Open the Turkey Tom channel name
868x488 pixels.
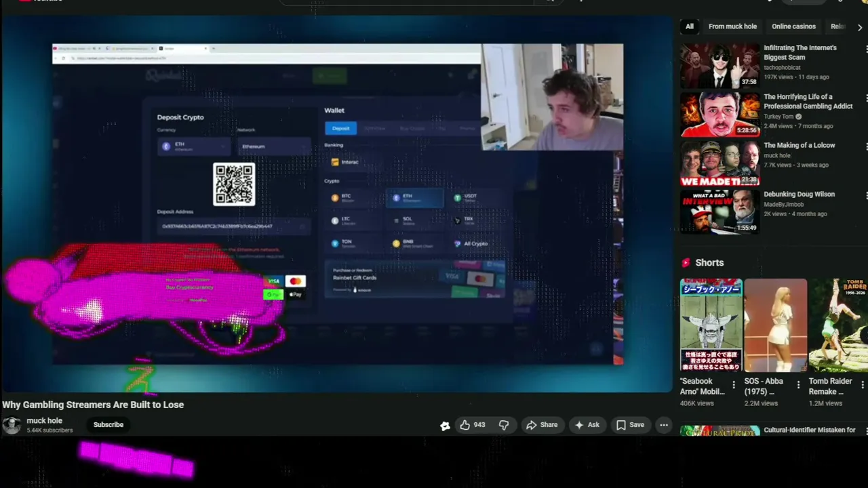tap(778, 117)
